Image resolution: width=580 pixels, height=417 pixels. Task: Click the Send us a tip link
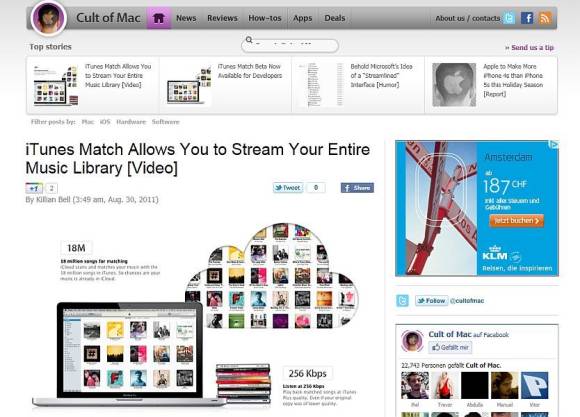529,47
